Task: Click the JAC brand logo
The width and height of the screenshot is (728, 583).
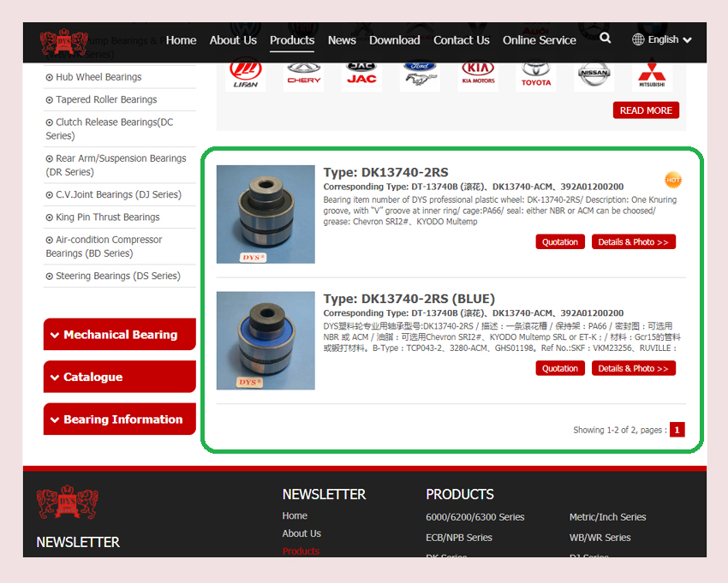Action: click(x=361, y=74)
